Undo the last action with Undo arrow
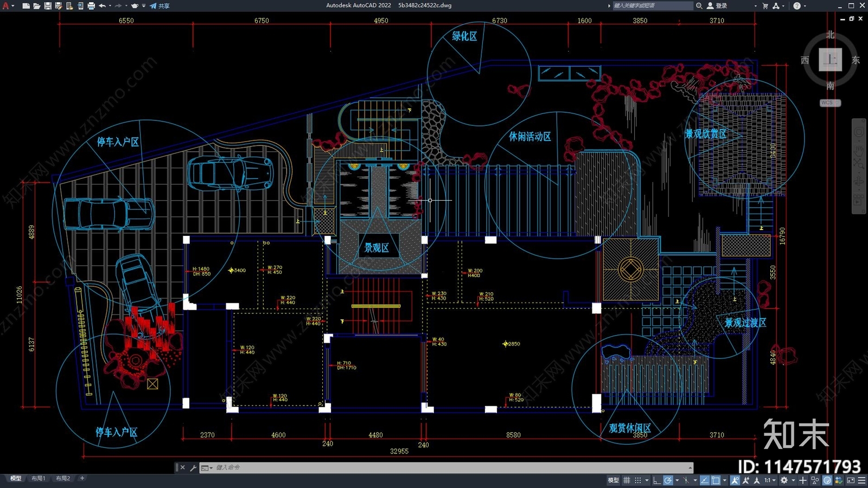Viewport: 868px width, 488px height. tap(102, 6)
